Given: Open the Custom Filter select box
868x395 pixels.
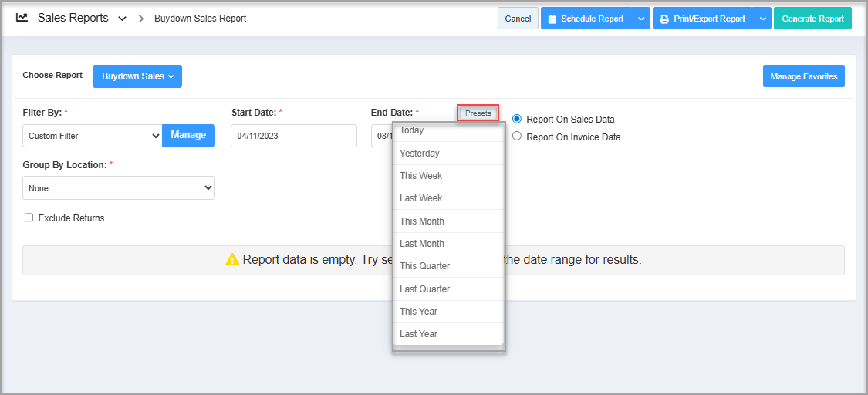Looking at the screenshot, I should pos(92,136).
